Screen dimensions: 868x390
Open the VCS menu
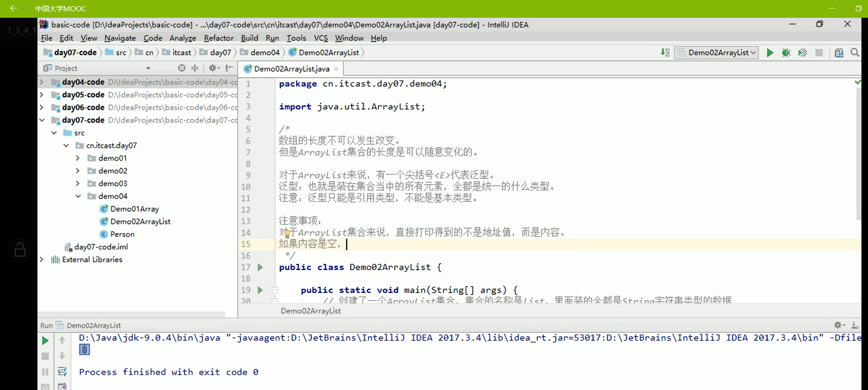click(321, 38)
